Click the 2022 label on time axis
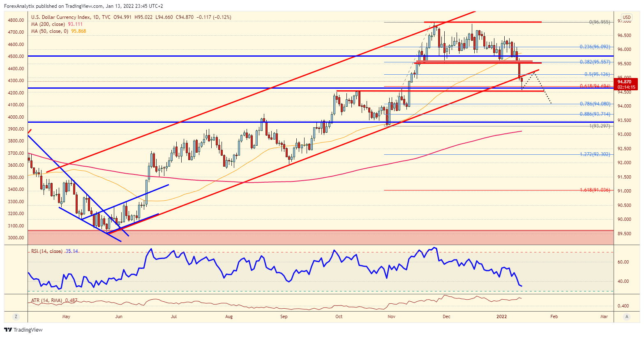644x337 pixels. tap(501, 316)
